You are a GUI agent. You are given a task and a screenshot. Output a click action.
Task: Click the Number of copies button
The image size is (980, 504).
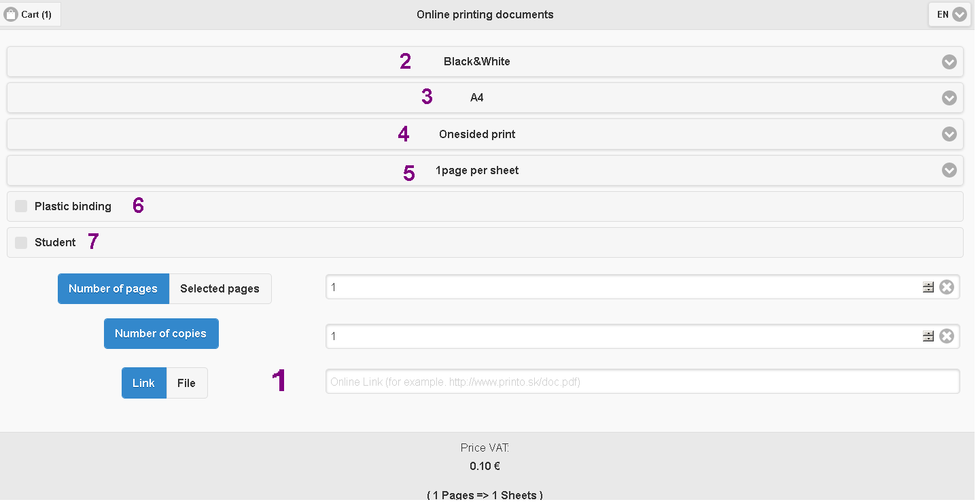161,334
